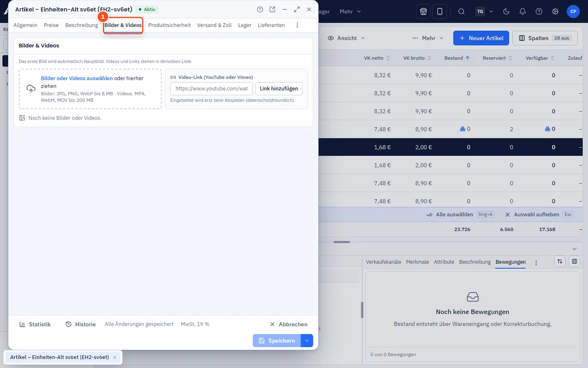Viewport: 588px width, 368px height.
Task: Sort by VK netto column header
Action: click(377, 58)
